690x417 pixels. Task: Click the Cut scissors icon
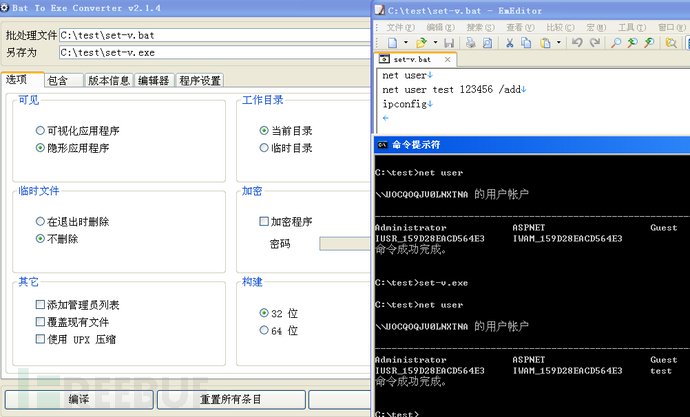(x=509, y=43)
